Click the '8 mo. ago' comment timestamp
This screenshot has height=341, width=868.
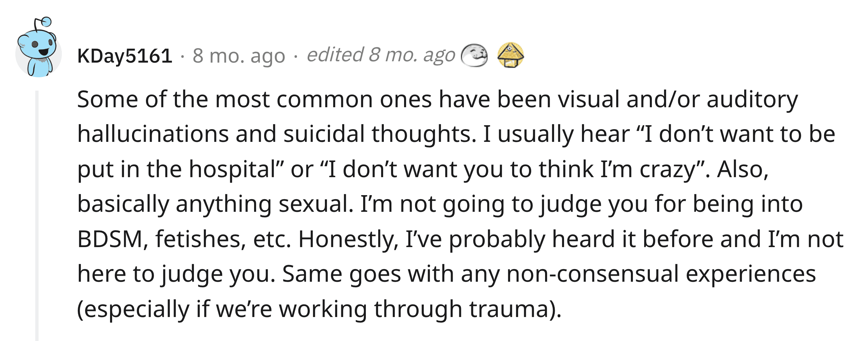coord(238,56)
